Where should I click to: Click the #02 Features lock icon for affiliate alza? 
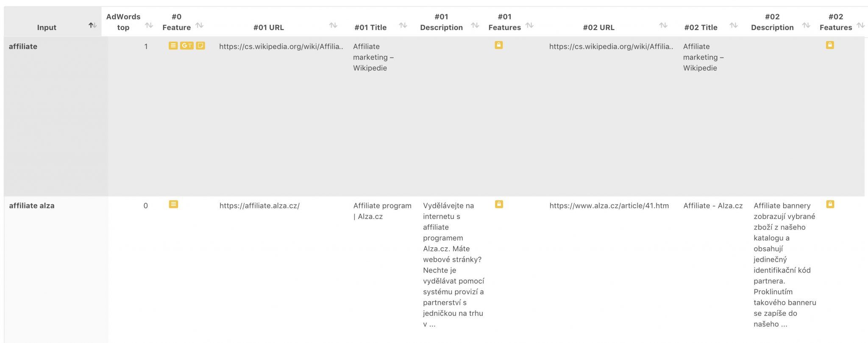pos(830,204)
